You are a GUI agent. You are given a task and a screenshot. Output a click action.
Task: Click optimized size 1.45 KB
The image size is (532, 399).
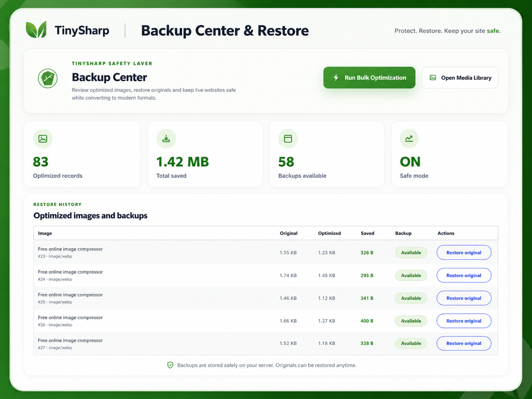tap(327, 275)
